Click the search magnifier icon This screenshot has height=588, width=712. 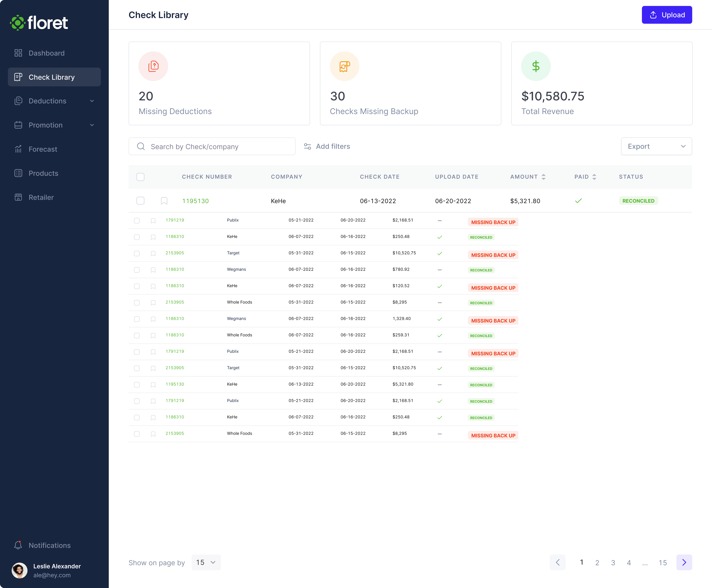pos(141,146)
